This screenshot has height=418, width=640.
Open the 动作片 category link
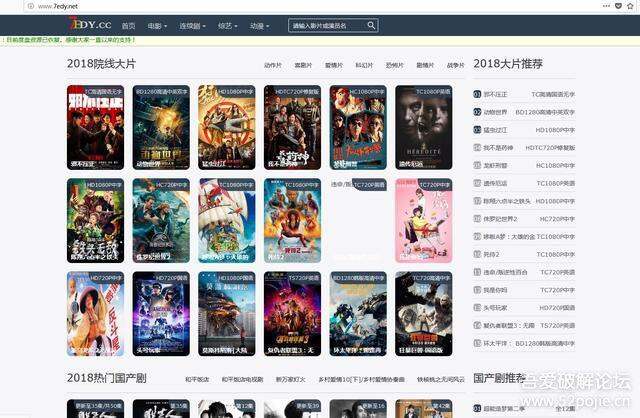(x=273, y=65)
